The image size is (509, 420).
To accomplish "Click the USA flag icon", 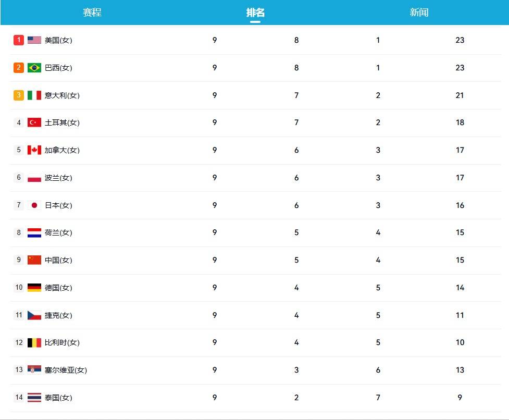I will 34,40.
